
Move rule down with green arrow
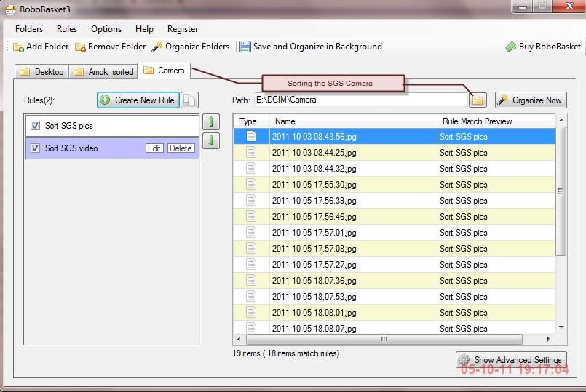(211, 141)
